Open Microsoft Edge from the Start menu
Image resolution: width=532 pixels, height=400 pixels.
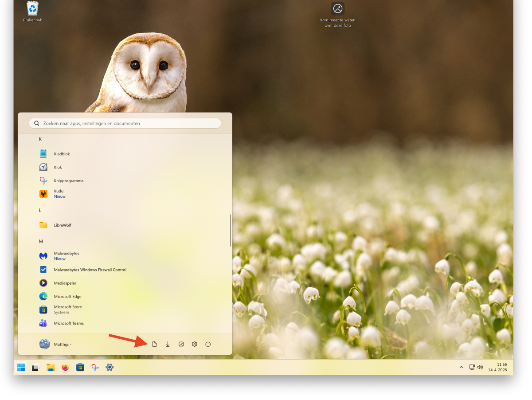67,296
